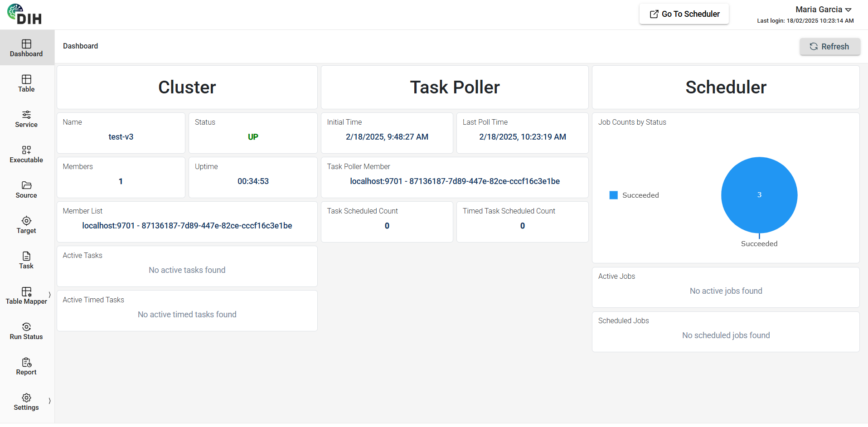Select the Task document icon
The height and width of the screenshot is (427, 868).
click(x=26, y=256)
